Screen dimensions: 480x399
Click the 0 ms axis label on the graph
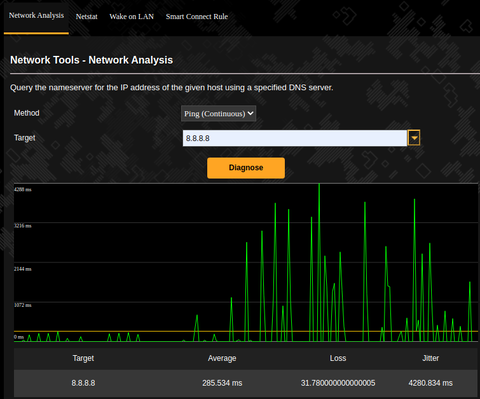point(19,337)
